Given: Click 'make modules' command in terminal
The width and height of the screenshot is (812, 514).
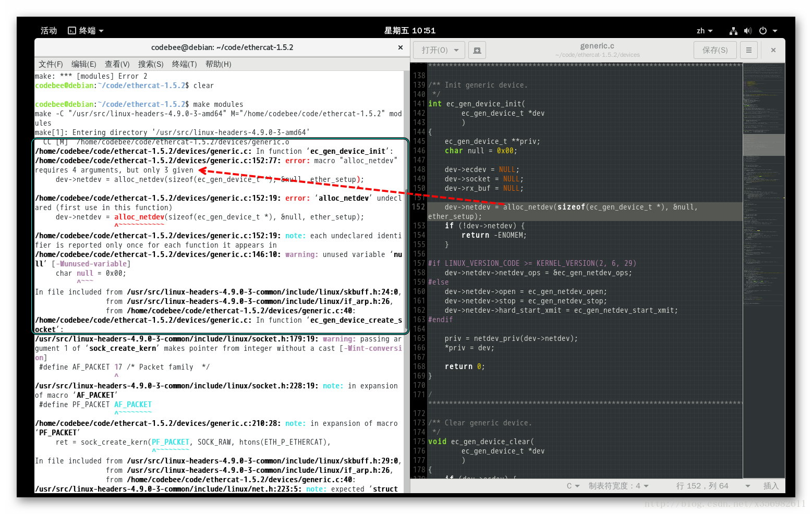Looking at the screenshot, I should click(x=218, y=104).
